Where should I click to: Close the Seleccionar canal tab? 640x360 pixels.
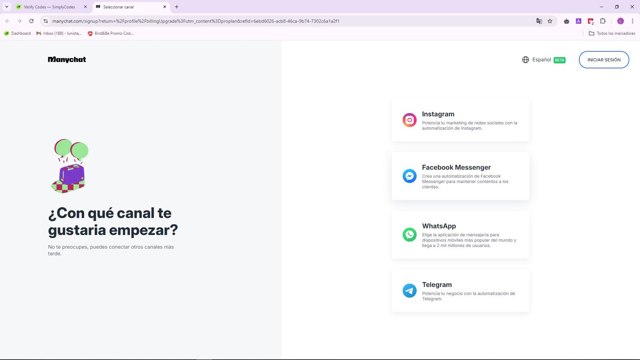coord(164,7)
